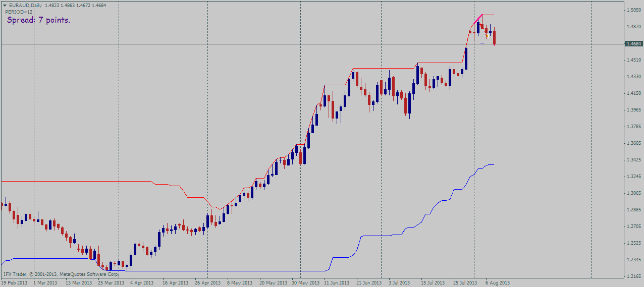644x287 pixels.
Task: Click the 26 Apr 2013 date label
Action: (x=208, y=283)
